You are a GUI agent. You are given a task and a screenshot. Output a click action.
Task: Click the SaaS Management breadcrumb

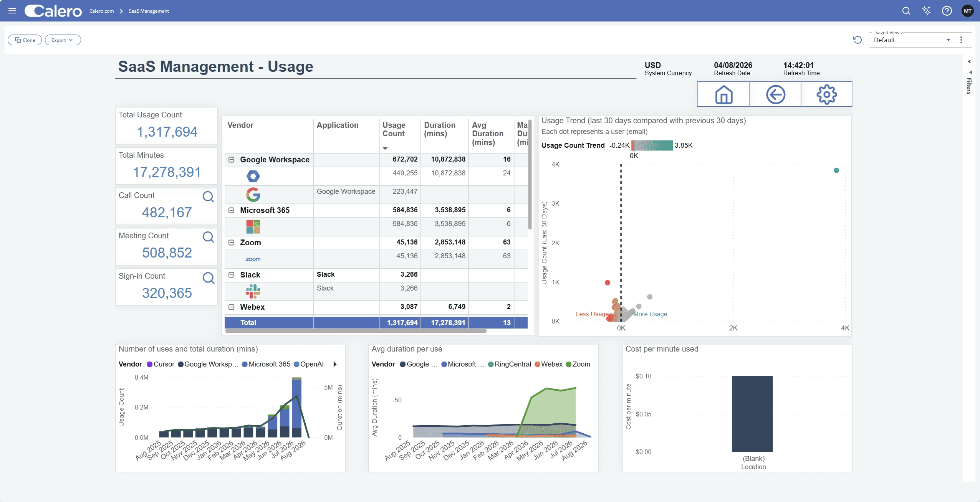[x=149, y=11]
